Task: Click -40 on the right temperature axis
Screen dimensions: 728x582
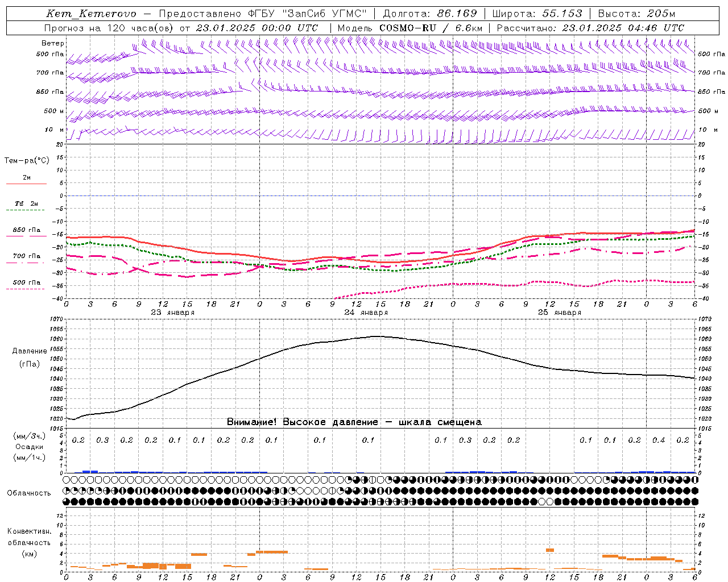Action: [704, 299]
